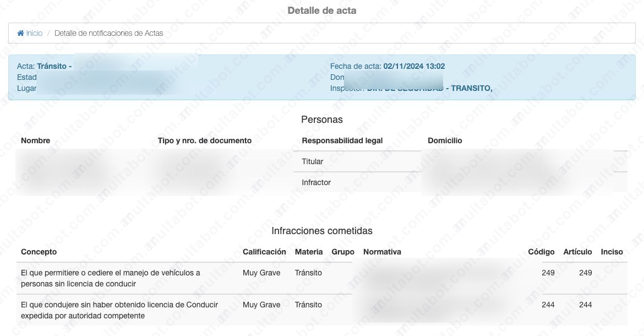This screenshot has width=644, height=336.
Task: Click the 'Nombre' column header
Action: (36, 140)
